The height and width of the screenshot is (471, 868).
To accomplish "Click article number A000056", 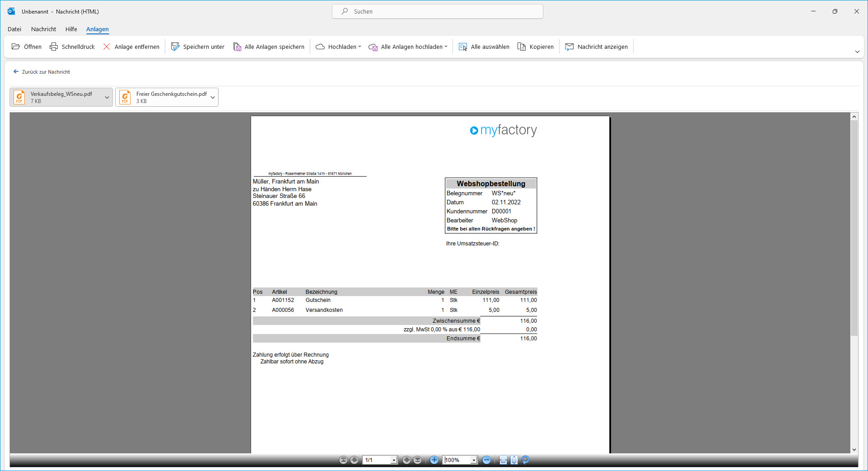I will tap(283, 310).
